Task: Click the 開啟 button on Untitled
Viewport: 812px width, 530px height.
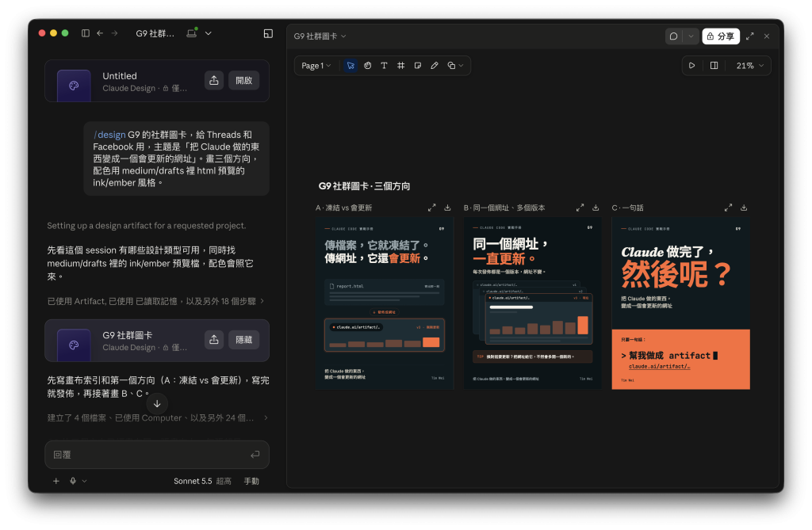Action: (x=244, y=80)
